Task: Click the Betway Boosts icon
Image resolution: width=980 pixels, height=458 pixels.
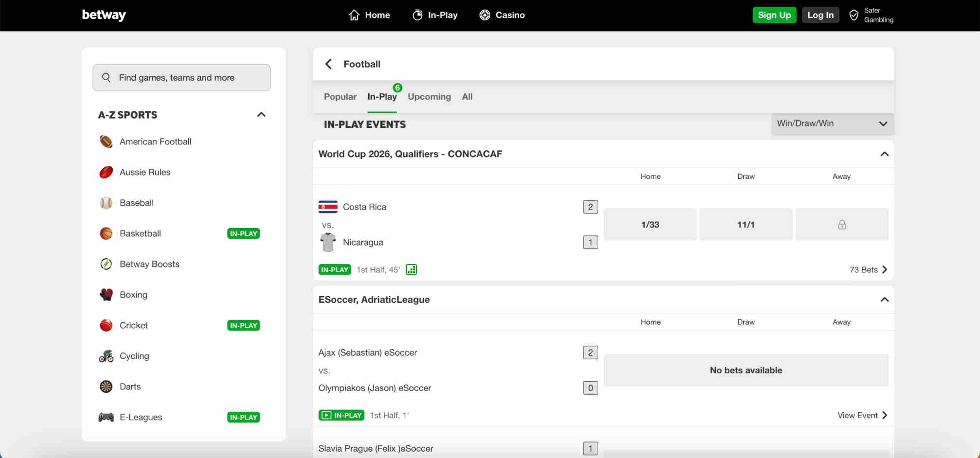Action: click(106, 264)
